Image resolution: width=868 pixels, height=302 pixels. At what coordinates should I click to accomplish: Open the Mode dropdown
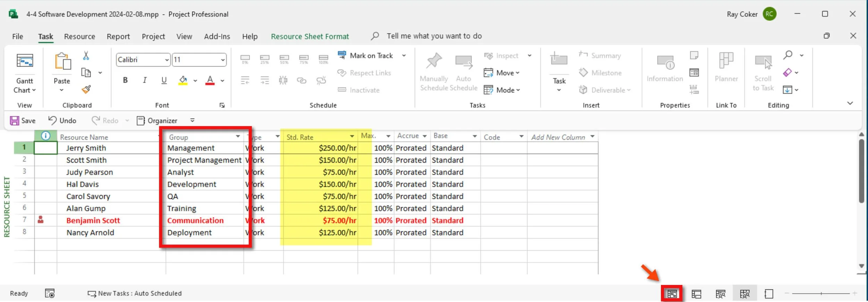pyautogui.click(x=502, y=90)
